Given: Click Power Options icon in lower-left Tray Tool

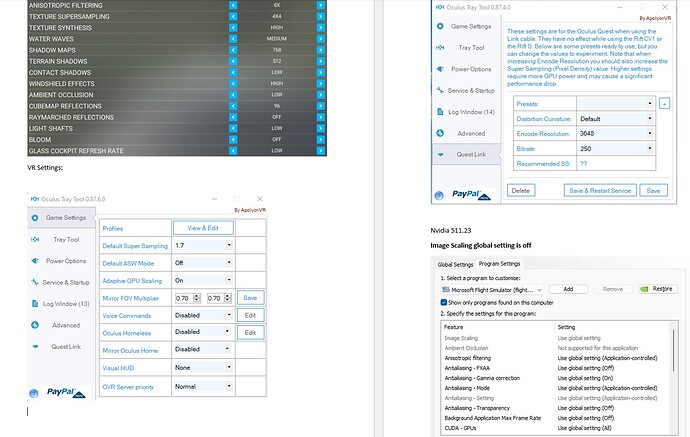Looking at the screenshot, I should tap(35, 261).
